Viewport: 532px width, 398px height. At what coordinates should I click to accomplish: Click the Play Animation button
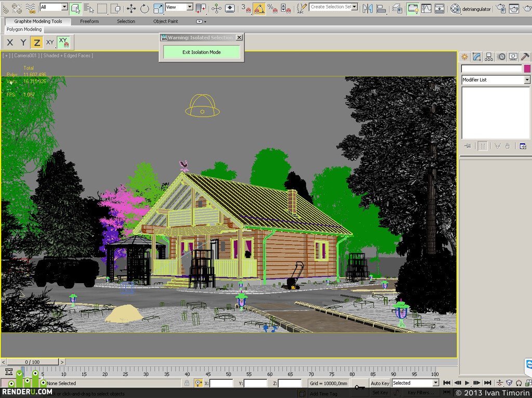(467, 383)
